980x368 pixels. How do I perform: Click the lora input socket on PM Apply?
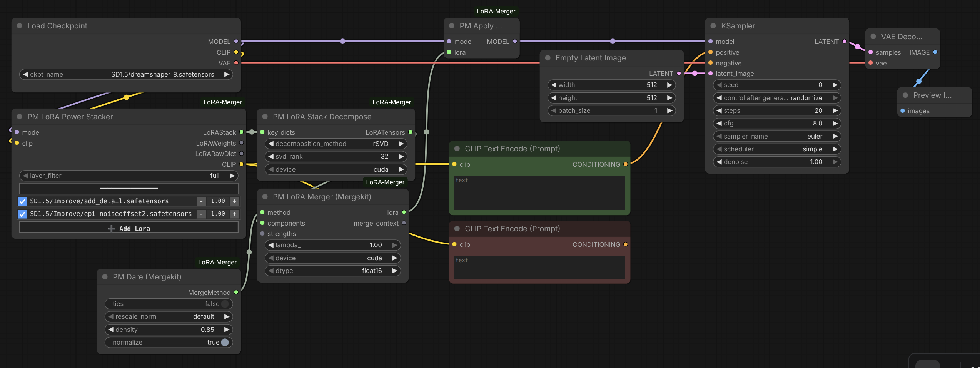449,52
